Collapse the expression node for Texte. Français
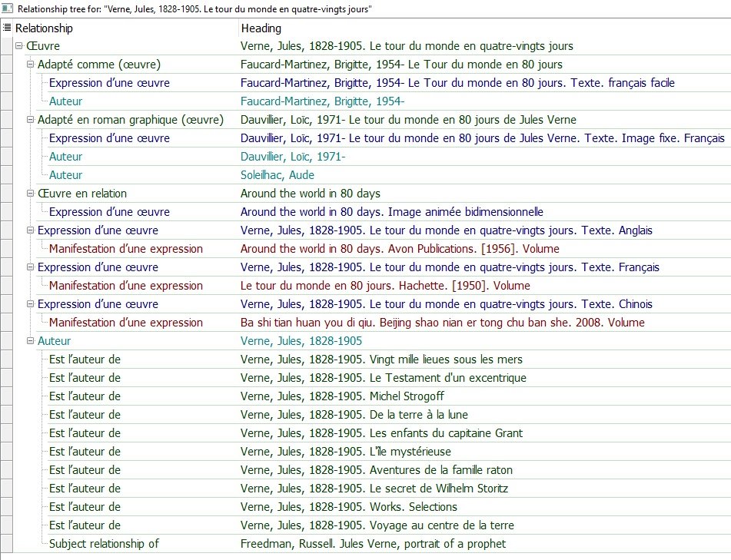This screenshot has height=560, width=731. coord(30,267)
